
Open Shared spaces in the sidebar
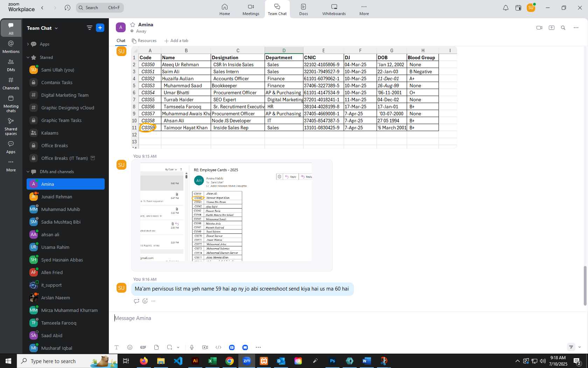[11, 127]
